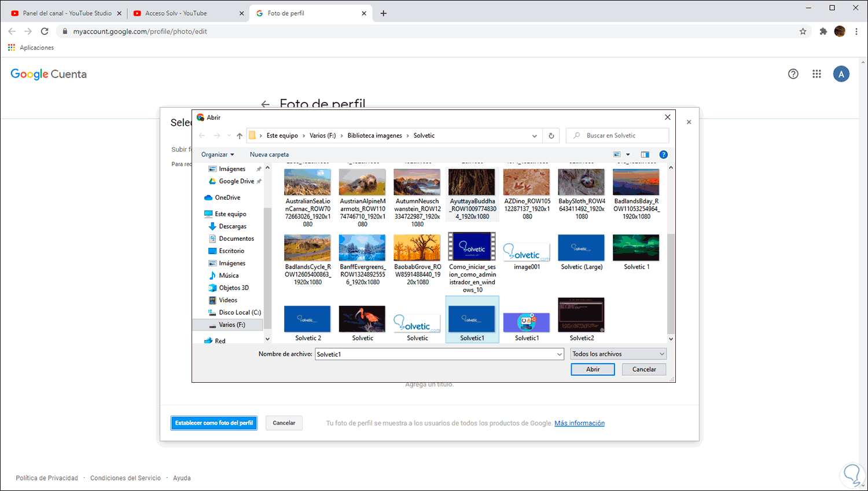Image resolution: width=868 pixels, height=491 pixels.
Task: Select "Objetos 3D" in the navigation pane
Action: coord(229,288)
